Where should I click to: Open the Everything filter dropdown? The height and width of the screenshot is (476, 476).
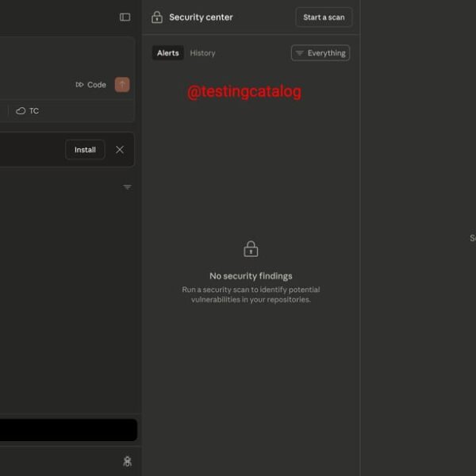(x=321, y=53)
